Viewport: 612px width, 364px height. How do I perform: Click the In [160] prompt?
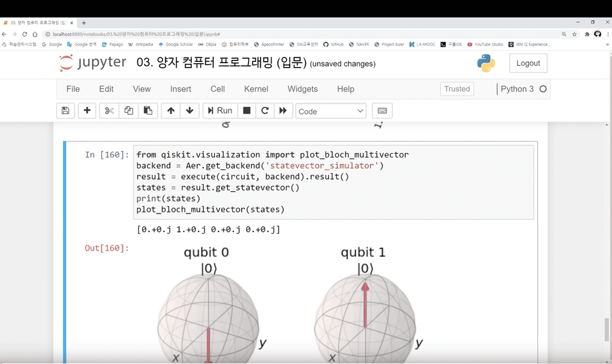click(x=106, y=154)
